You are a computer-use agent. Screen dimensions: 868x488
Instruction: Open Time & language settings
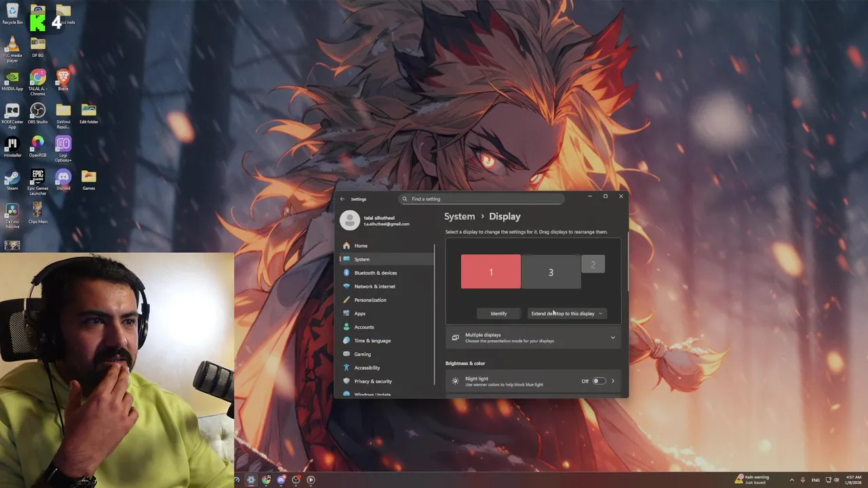pyautogui.click(x=387, y=340)
